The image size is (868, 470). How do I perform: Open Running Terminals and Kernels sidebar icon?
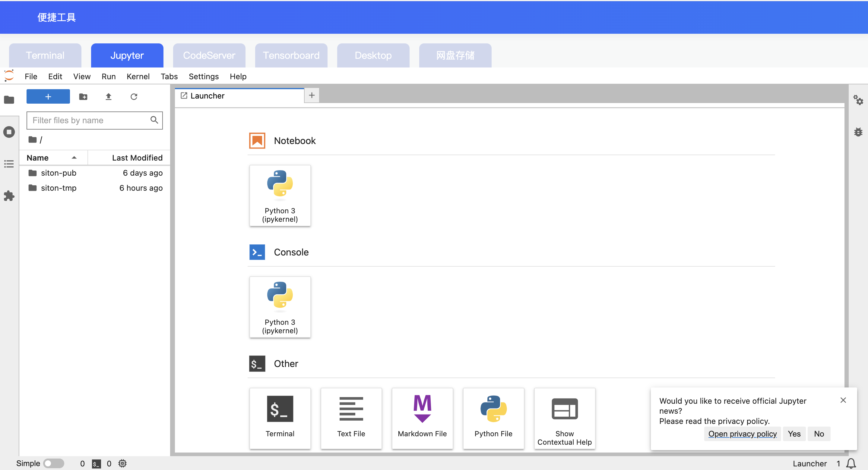pos(9,132)
